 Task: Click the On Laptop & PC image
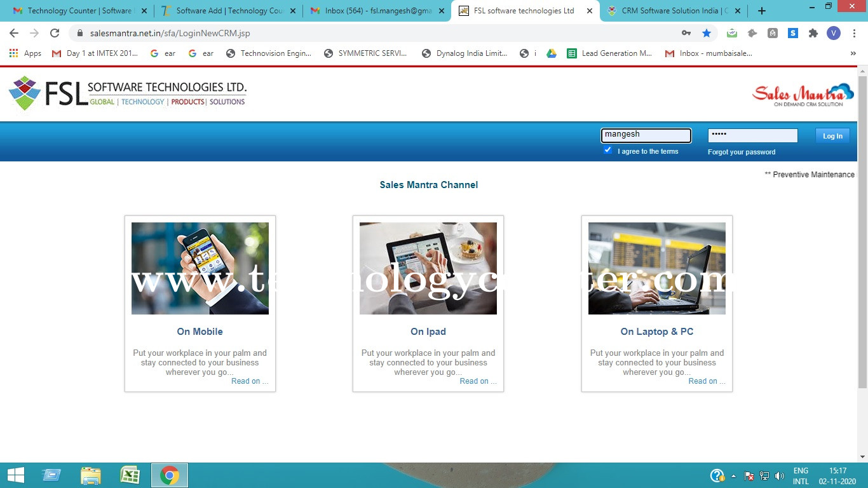tap(657, 268)
